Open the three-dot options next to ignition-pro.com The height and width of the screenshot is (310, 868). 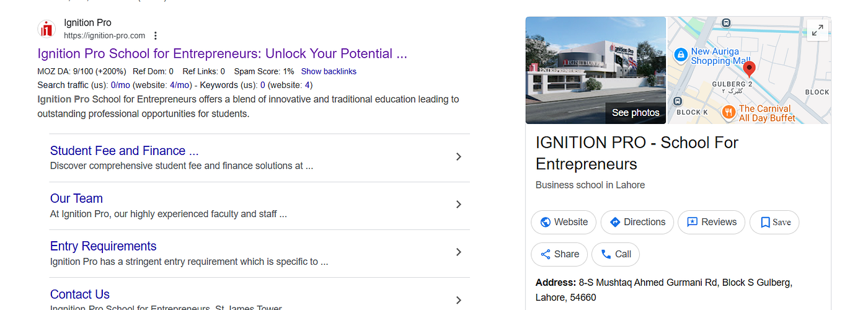pos(156,35)
